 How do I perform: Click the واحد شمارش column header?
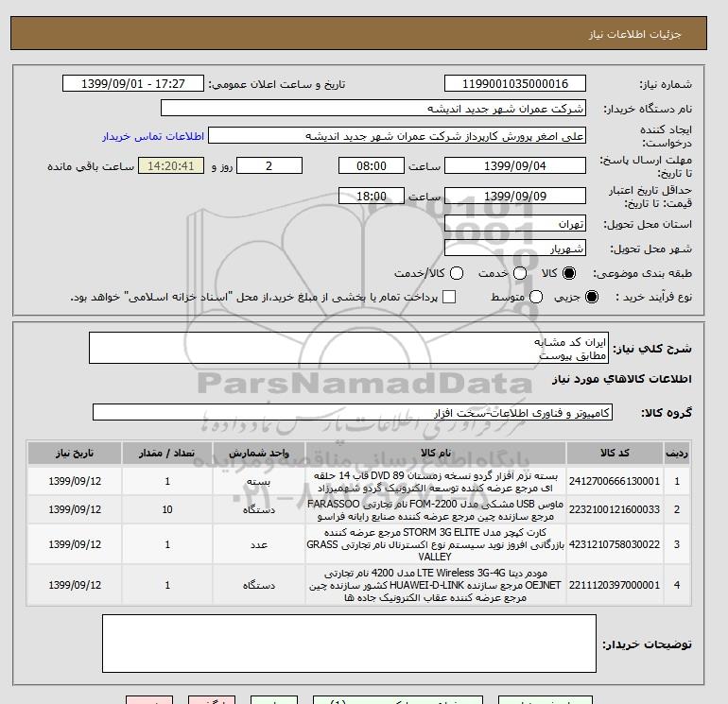259,453
